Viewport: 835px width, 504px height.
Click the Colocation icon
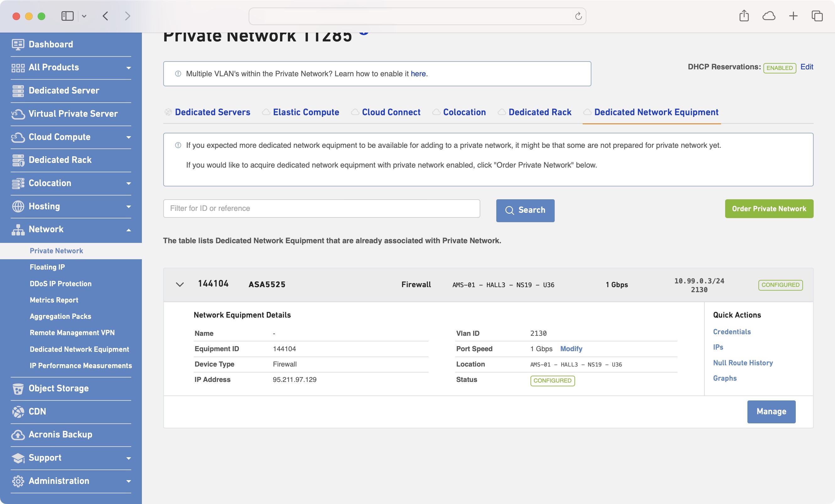coord(18,183)
